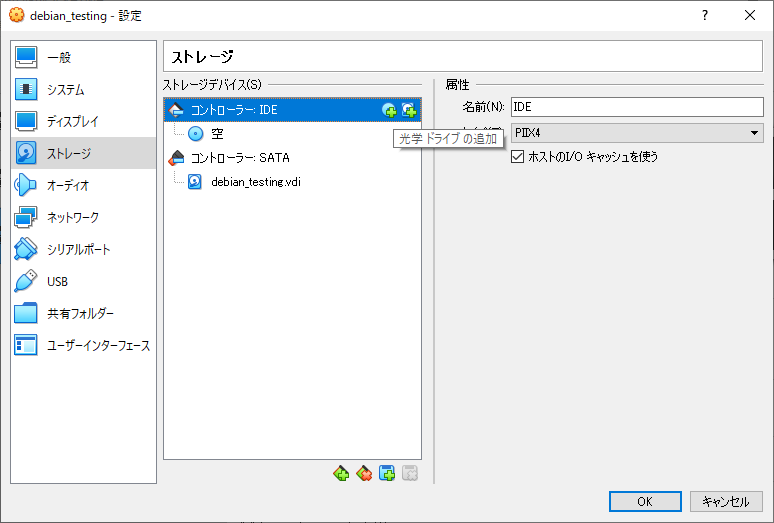Click the help question mark in title bar
This screenshot has width=774, height=523.
(x=705, y=16)
